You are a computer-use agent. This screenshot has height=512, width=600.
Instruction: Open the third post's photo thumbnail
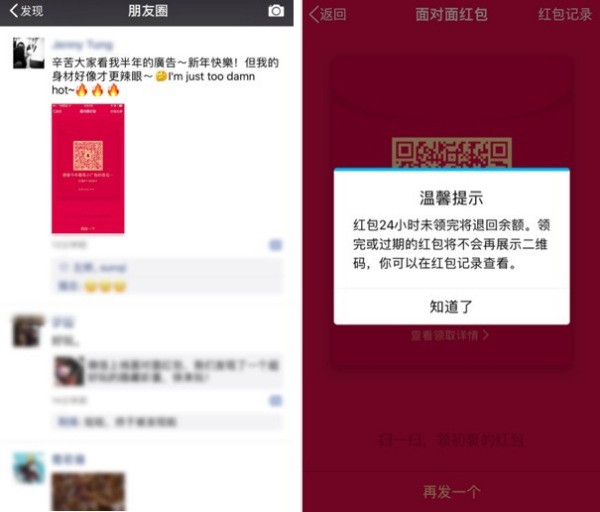tap(88, 492)
